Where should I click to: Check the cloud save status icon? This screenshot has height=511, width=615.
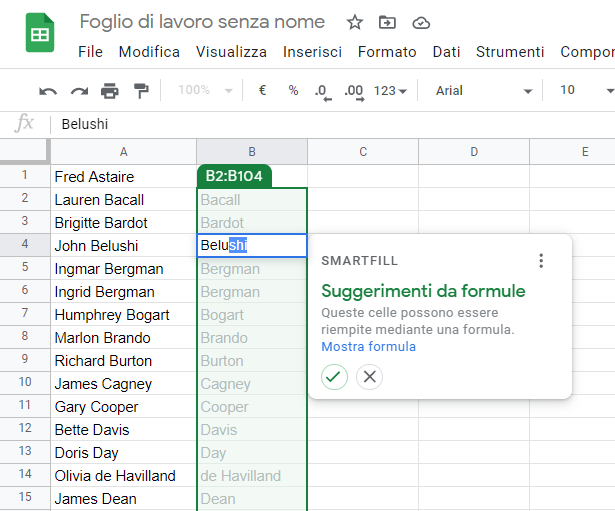(x=421, y=22)
